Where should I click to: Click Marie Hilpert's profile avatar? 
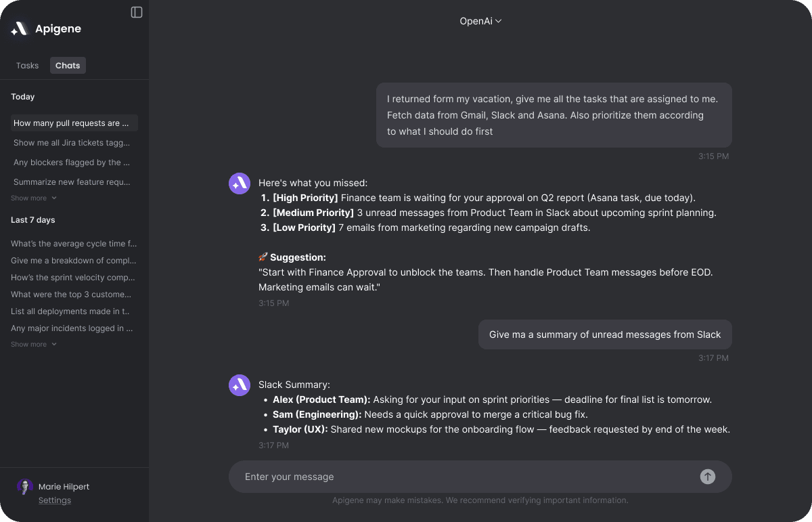point(25,487)
